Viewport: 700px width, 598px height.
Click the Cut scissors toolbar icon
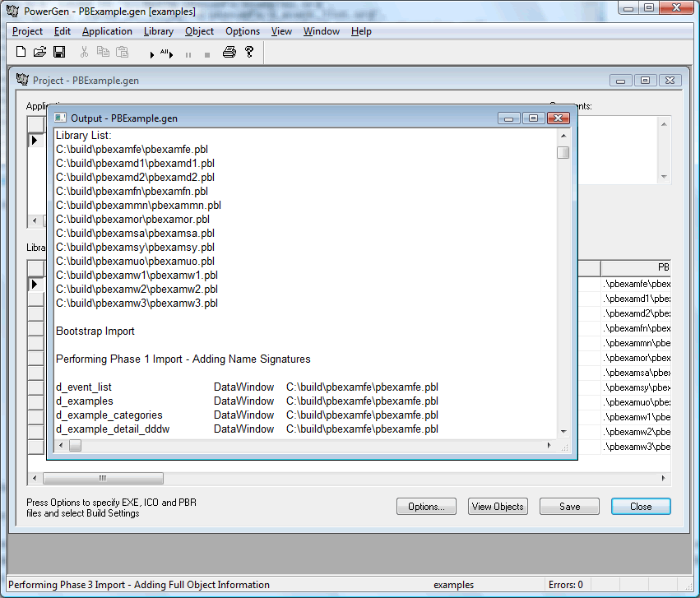(x=84, y=52)
